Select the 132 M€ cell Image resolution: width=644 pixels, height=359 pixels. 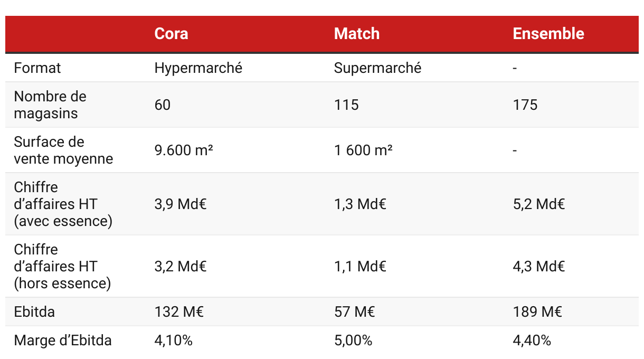point(179,312)
